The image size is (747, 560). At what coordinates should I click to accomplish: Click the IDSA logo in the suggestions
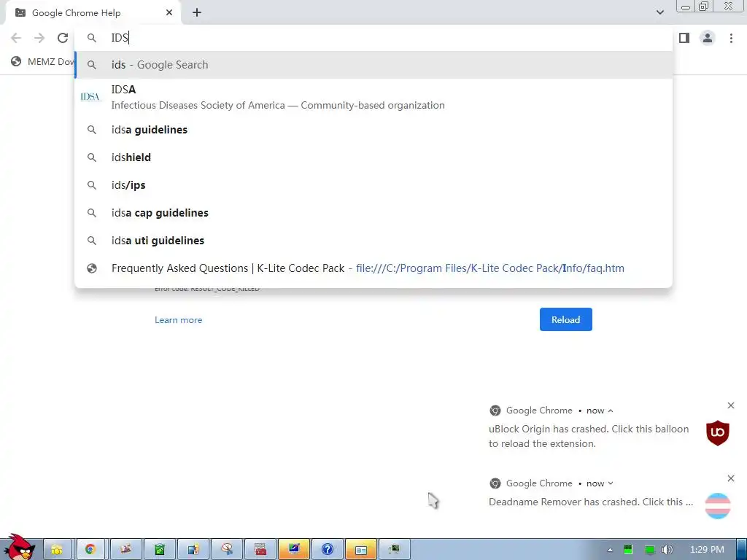(91, 97)
